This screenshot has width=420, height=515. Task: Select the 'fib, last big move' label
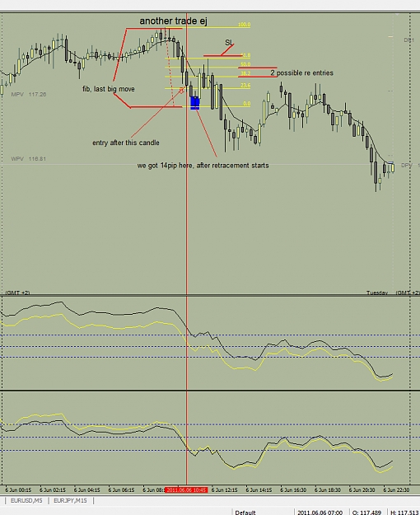109,89
